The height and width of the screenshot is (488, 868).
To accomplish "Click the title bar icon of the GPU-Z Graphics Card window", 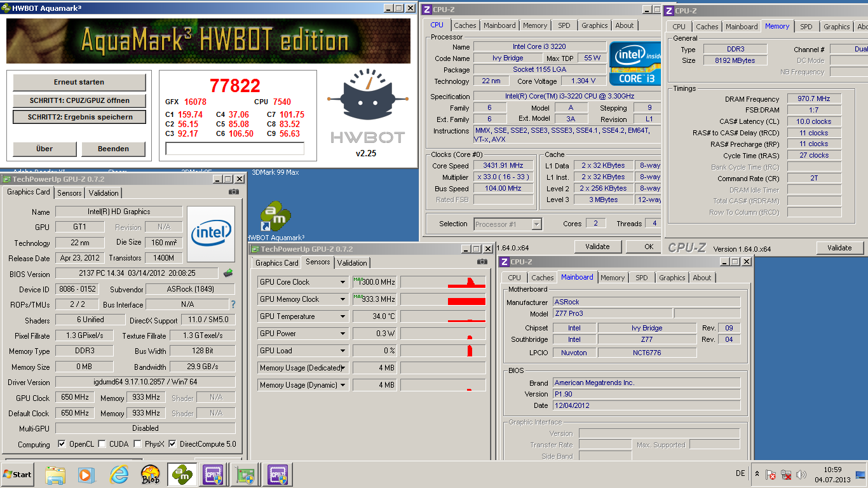I will (x=7, y=179).
